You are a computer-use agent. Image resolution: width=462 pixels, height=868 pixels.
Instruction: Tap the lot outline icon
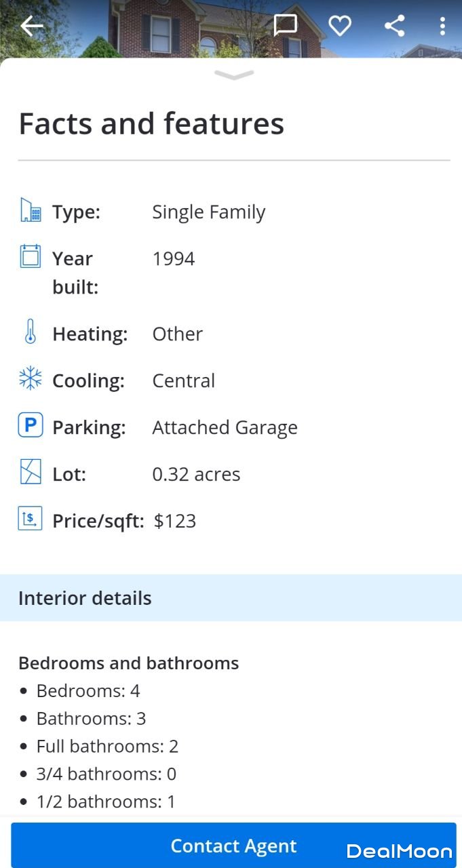pos(31,473)
